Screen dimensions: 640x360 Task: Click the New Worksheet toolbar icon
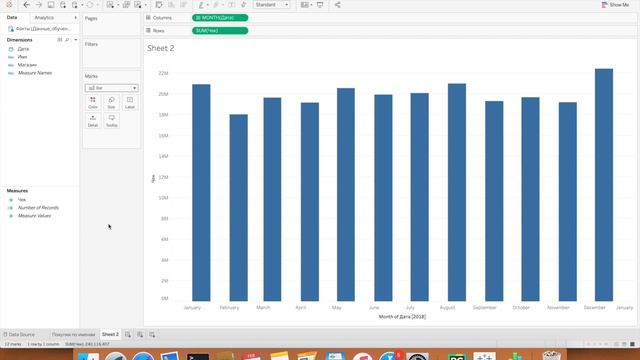click(110, 5)
